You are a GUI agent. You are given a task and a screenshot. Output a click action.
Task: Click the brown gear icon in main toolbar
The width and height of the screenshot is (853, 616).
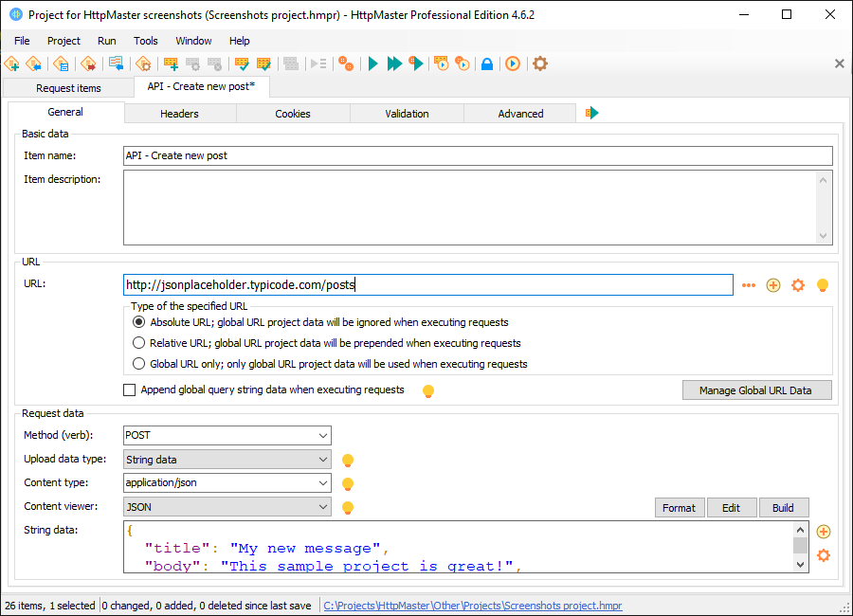click(540, 63)
